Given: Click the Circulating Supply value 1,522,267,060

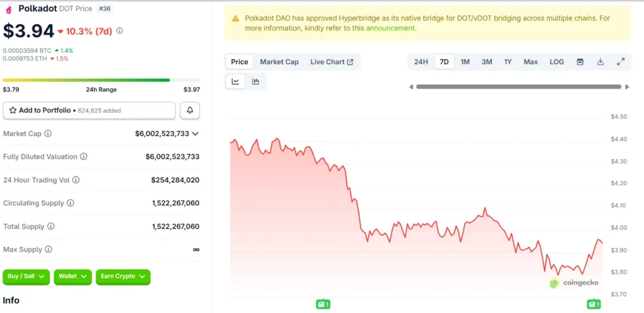Looking at the screenshot, I should tap(175, 203).
